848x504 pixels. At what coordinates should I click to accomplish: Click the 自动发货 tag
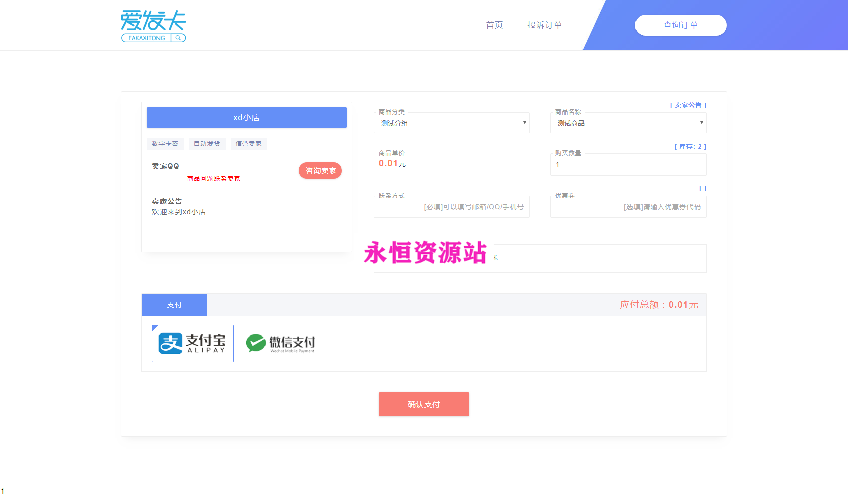(207, 144)
